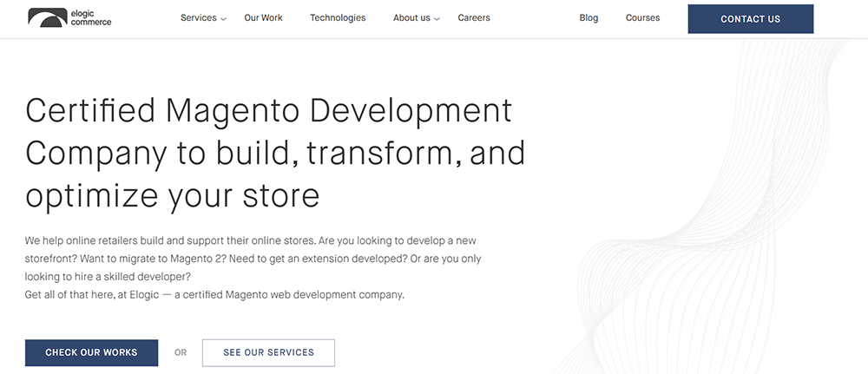Click the sentence 'Get all of that here, at Elogic'

coord(214,295)
